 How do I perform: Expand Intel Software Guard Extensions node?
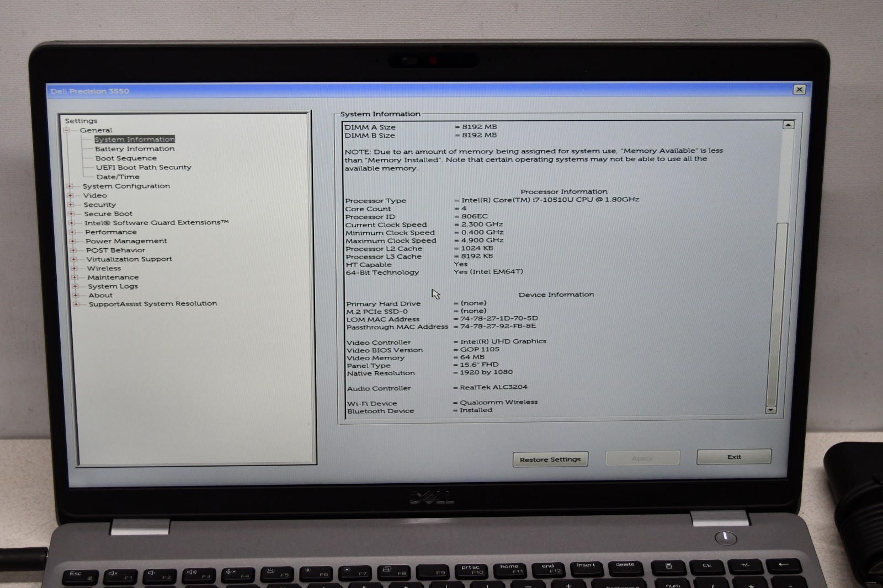72,223
